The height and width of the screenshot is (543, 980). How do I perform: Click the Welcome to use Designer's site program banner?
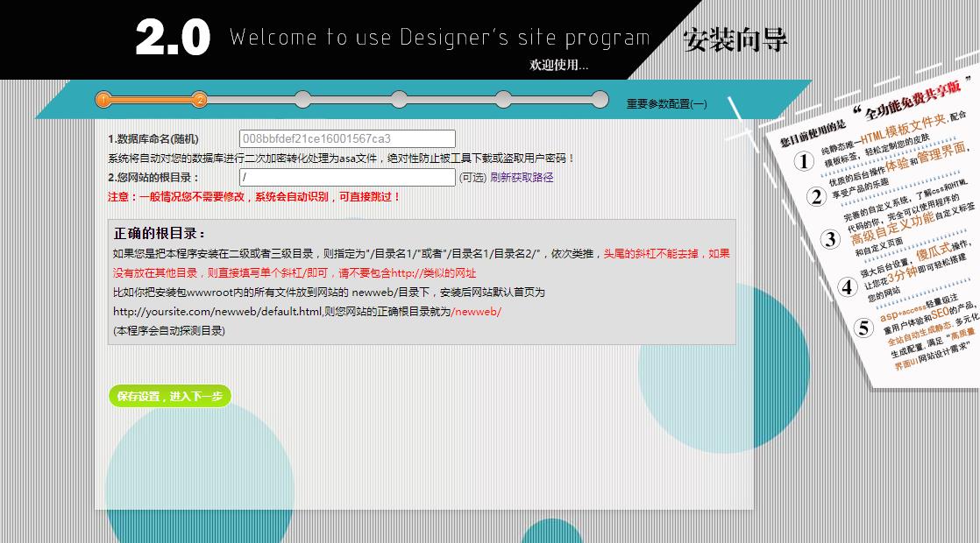coord(440,38)
